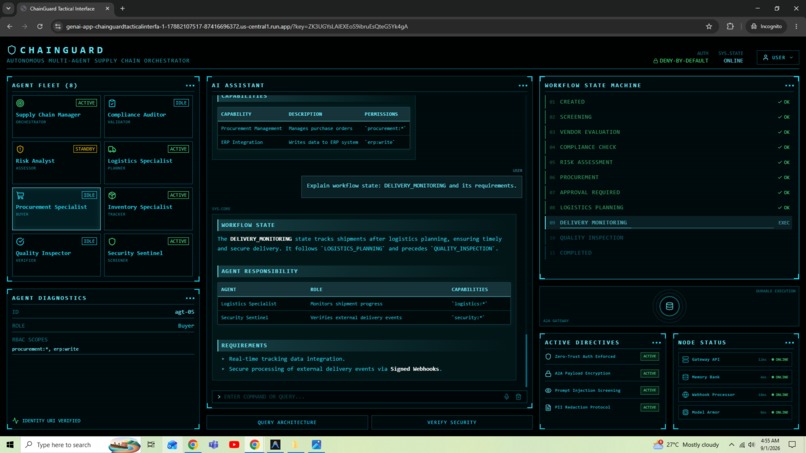Toggle the Zero-Trust Auth Enforced ACTIVE badge
The width and height of the screenshot is (806, 453).
pos(649,356)
